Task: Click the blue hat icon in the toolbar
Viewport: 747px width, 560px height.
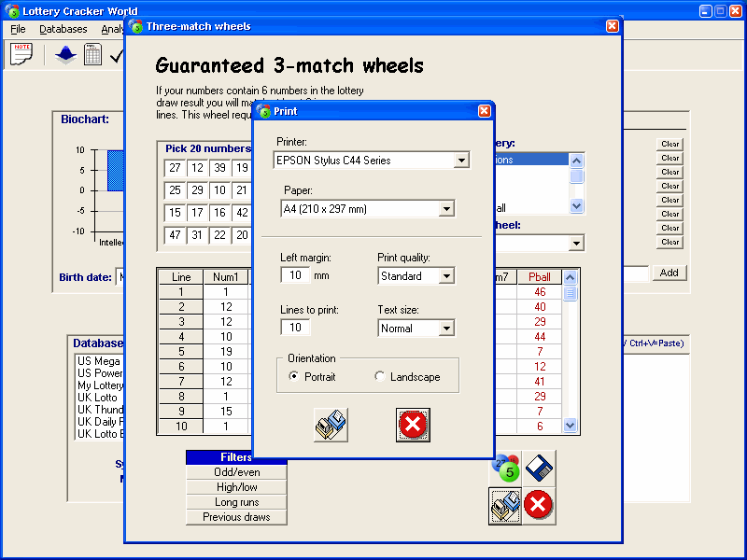Action: [x=64, y=55]
